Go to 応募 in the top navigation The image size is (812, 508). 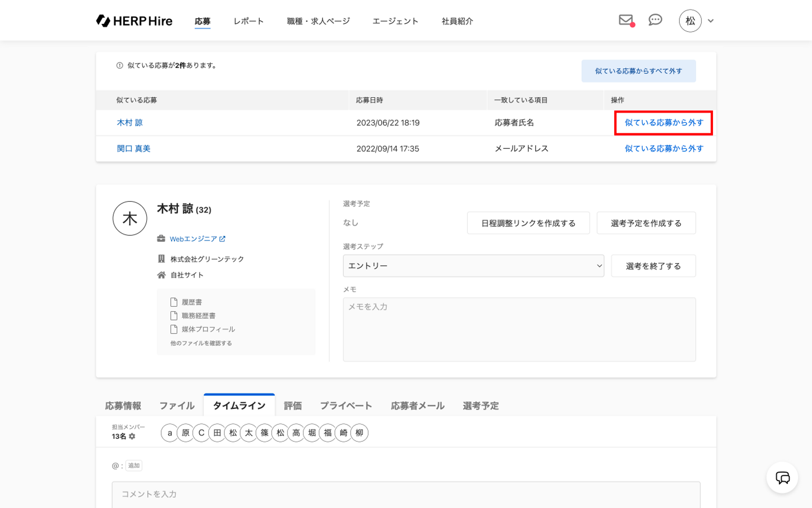[x=203, y=21]
